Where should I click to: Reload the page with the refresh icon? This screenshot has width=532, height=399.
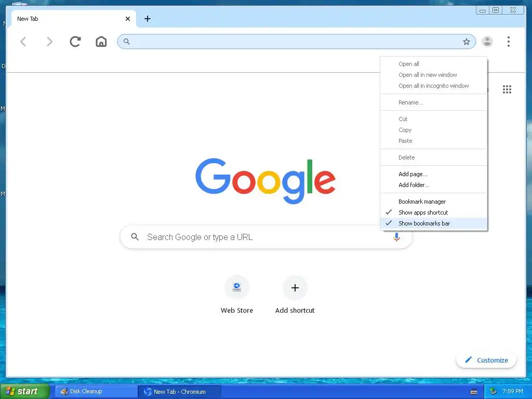click(75, 42)
